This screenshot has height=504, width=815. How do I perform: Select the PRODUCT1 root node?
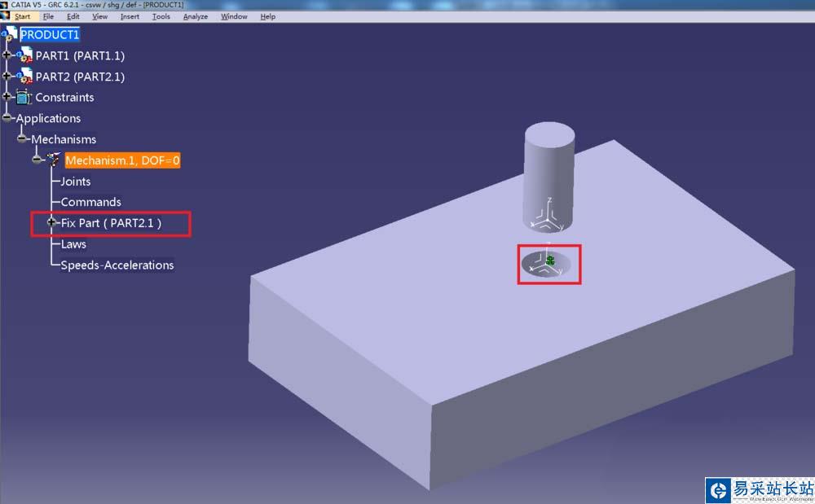50,35
